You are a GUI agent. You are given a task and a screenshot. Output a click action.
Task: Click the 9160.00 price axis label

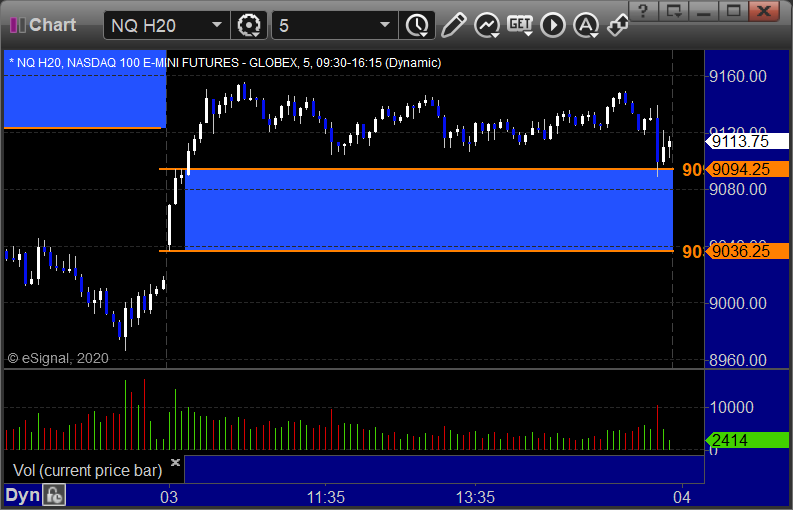[737, 76]
